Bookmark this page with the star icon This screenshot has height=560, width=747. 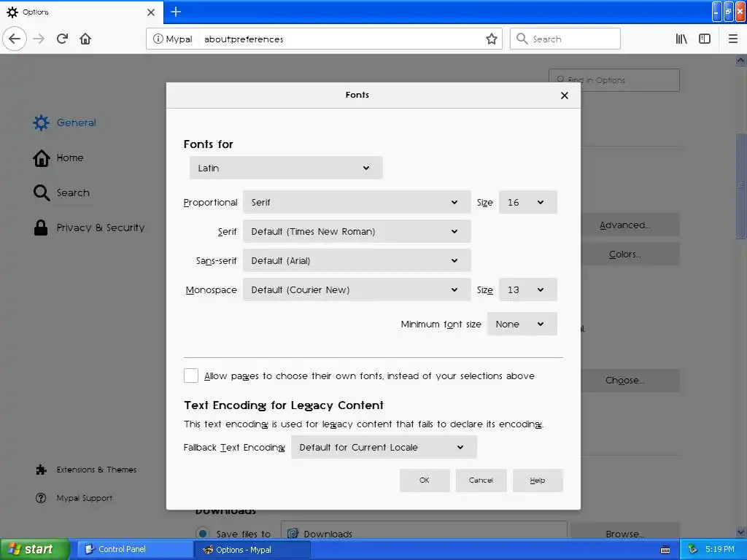pyautogui.click(x=492, y=39)
